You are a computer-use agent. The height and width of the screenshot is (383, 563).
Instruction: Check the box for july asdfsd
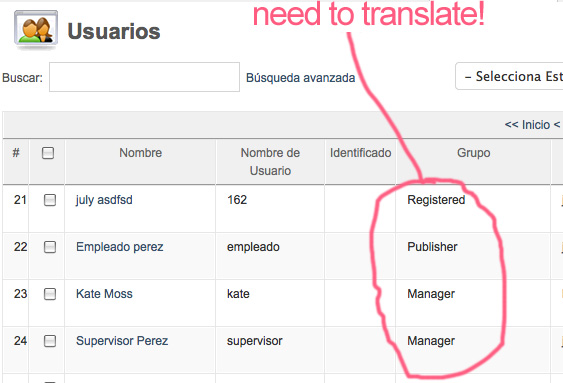50,200
